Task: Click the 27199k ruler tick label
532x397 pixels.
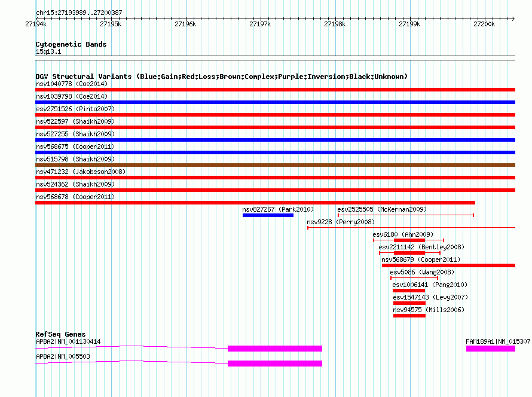Action: [x=409, y=24]
